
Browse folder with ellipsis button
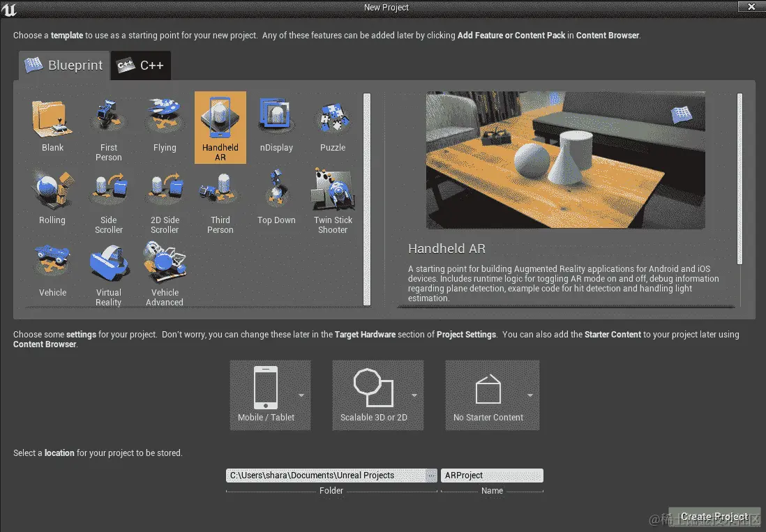pos(431,476)
